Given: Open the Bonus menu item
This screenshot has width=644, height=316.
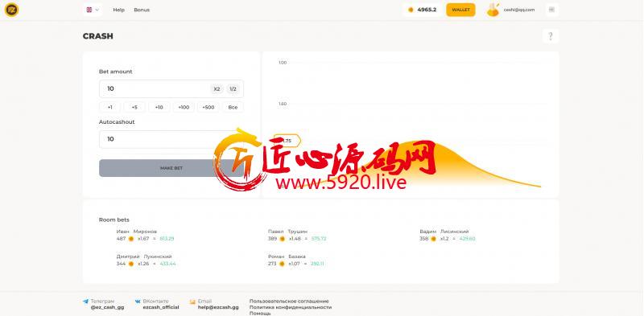Looking at the screenshot, I should tap(142, 10).
